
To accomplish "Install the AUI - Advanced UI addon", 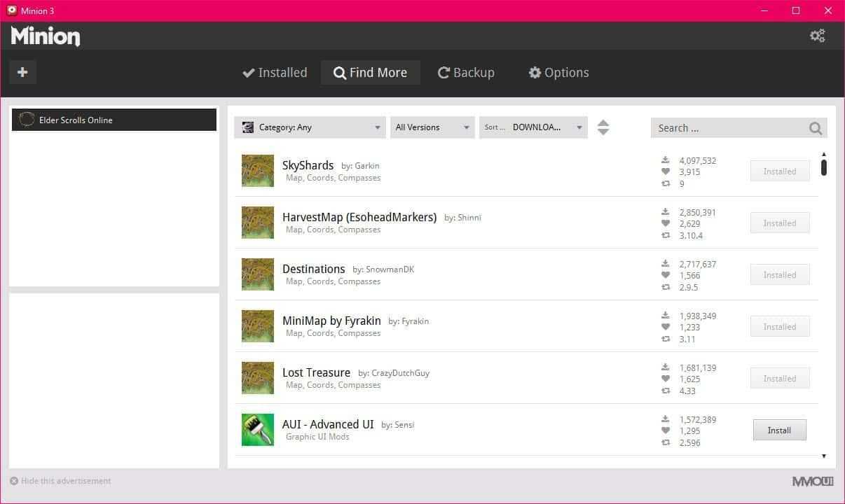I will click(779, 430).
